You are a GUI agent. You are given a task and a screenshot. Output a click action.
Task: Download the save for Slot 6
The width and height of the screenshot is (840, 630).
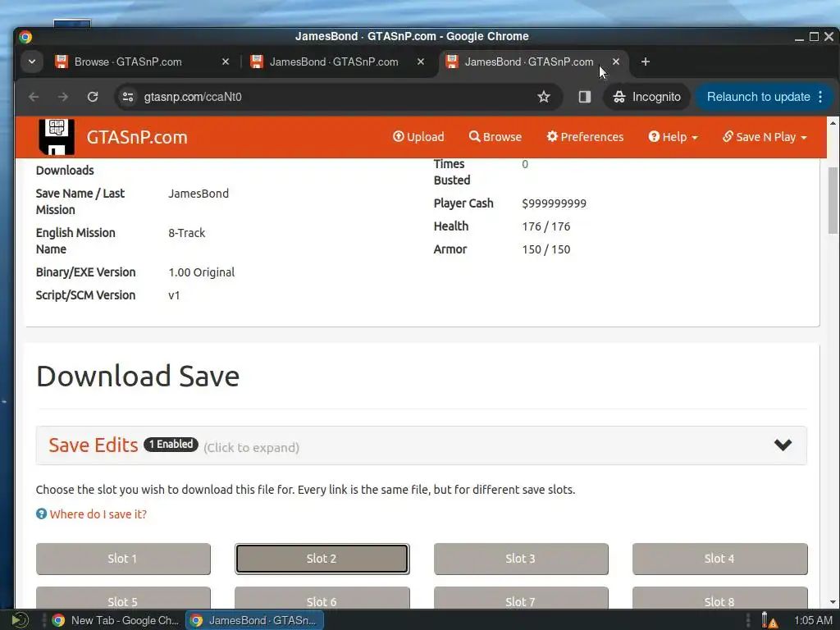[x=322, y=599]
